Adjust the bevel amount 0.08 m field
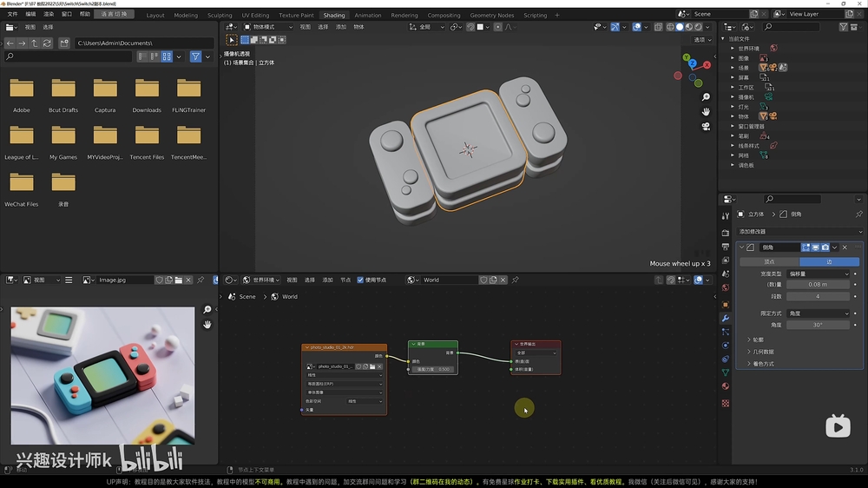Image resolution: width=868 pixels, height=488 pixels. click(x=819, y=284)
